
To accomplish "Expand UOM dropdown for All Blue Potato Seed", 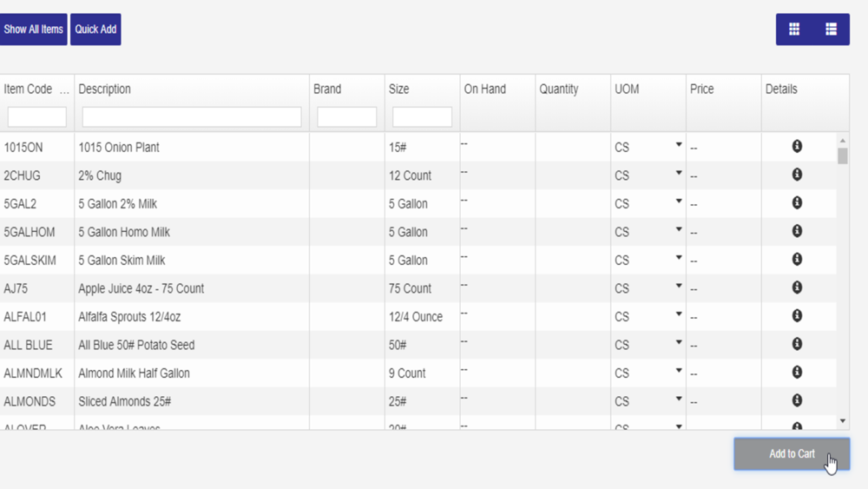I will [678, 343].
